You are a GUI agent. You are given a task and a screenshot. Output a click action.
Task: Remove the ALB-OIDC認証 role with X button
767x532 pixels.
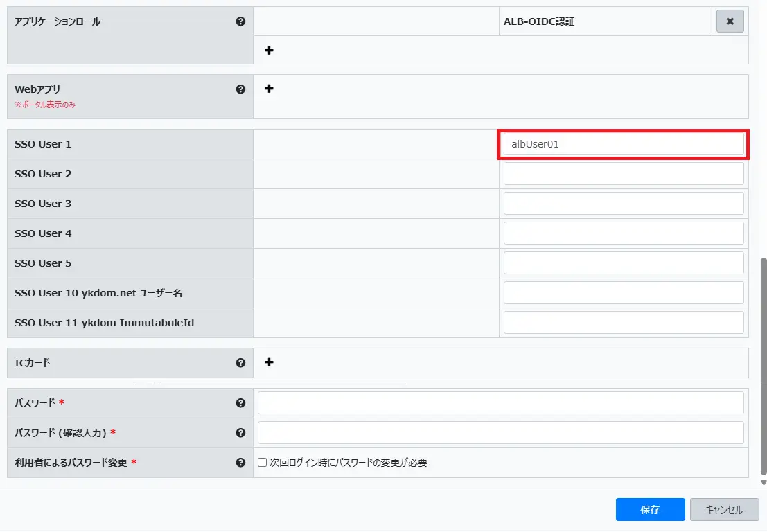(x=729, y=21)
